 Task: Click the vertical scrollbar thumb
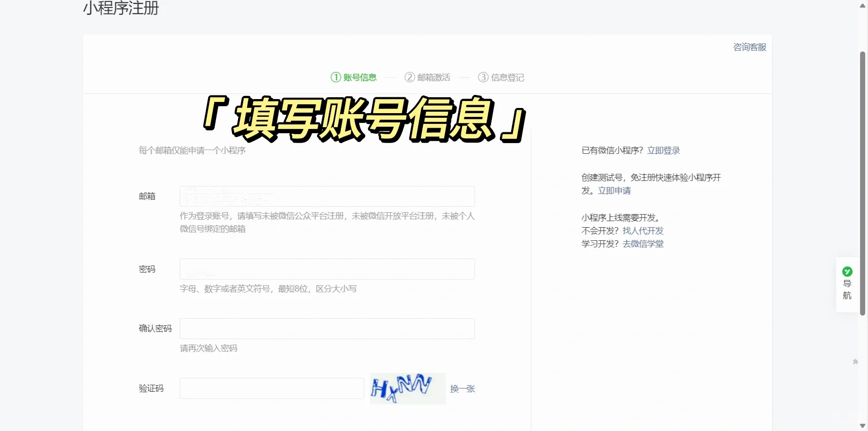click(x=863, y=182)
